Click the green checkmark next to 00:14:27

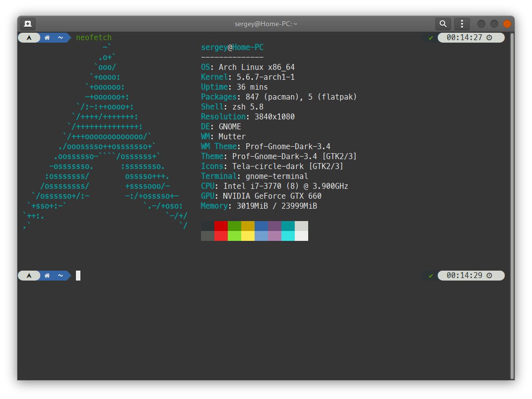click(x=431, y=38)
